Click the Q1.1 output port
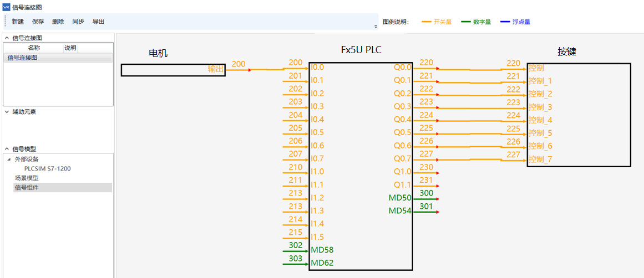Image resolution: width=644 pixels, height=278 pixels. coord(402,185)
